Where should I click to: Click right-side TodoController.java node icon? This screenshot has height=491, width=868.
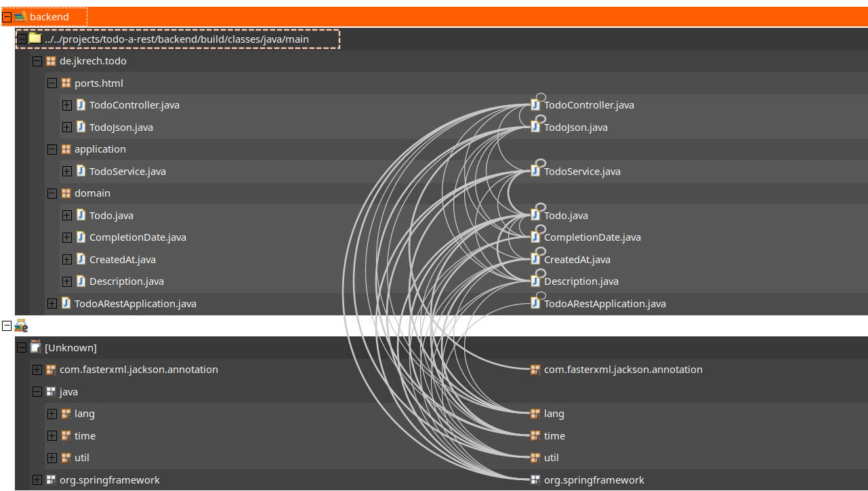(x=535, y=105)
